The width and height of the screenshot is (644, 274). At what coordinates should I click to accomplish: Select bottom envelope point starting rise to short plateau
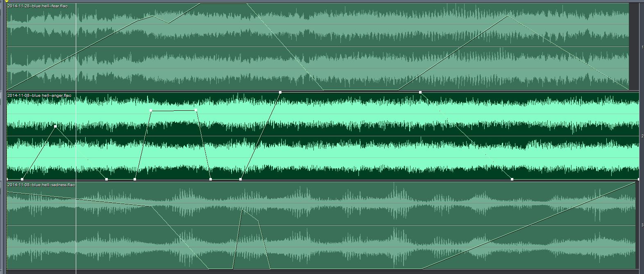tap(135, 179)
